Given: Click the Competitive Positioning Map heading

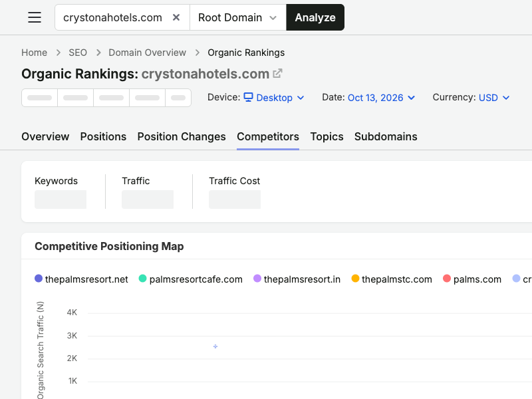Looking at the screenshot, I should click(109, 246).
